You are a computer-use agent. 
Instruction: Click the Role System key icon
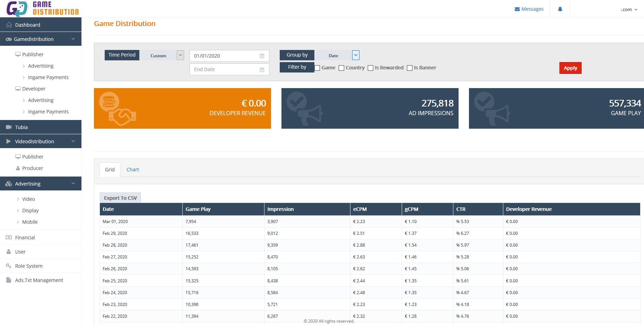coord(9,266)
